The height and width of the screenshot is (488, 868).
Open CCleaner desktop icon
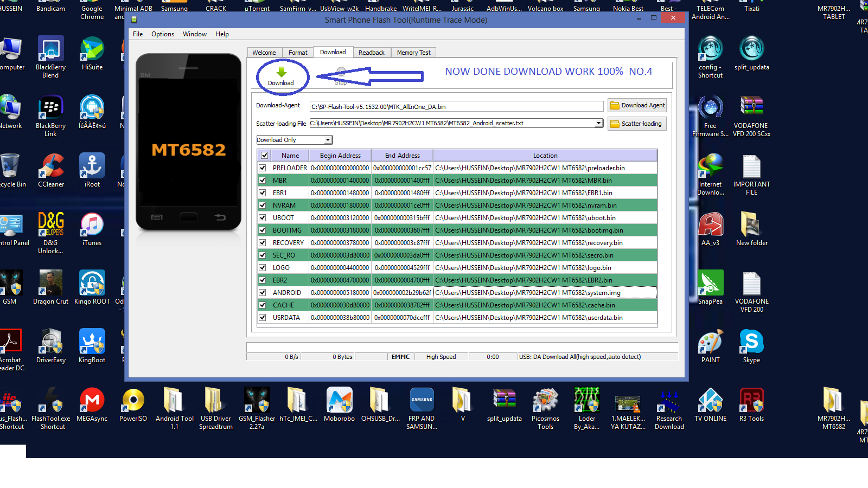[51, 170]
